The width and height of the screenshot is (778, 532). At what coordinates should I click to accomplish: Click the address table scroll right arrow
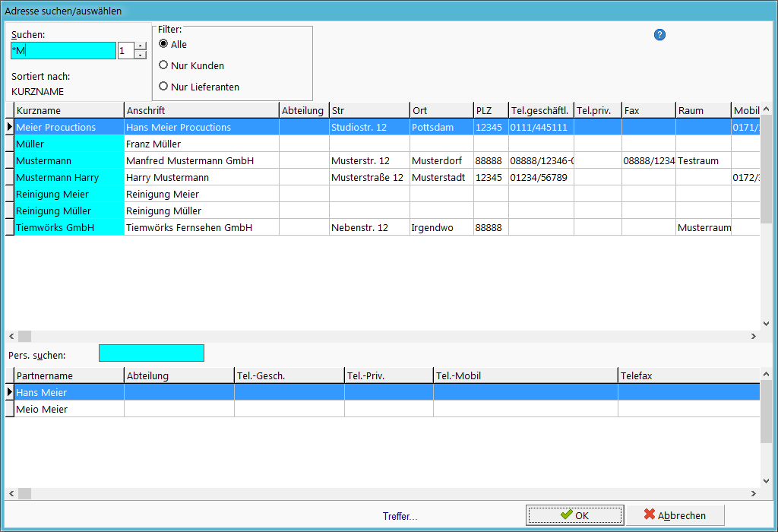coord(754,336)
